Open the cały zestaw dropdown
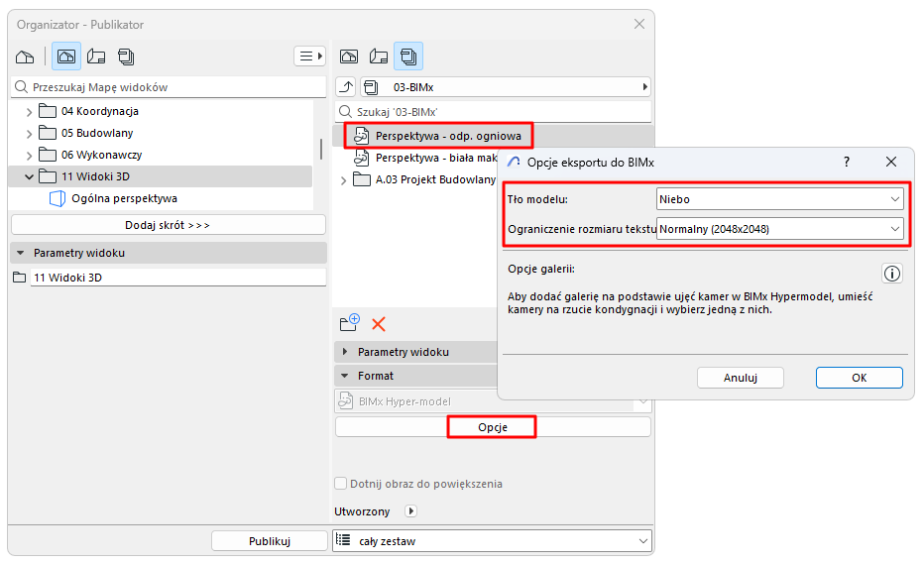Viewport: 924px width, 564px height. (492, 541)
